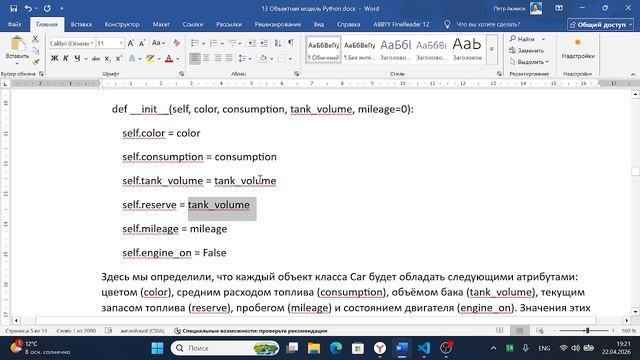Cut selection with the scissors icon
This screenshot has height=360, width=640.
point(36,39)
